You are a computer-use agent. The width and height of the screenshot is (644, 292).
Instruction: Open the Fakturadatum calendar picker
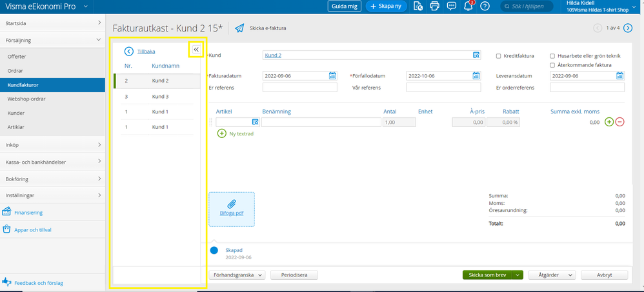(x=332, y=75)
